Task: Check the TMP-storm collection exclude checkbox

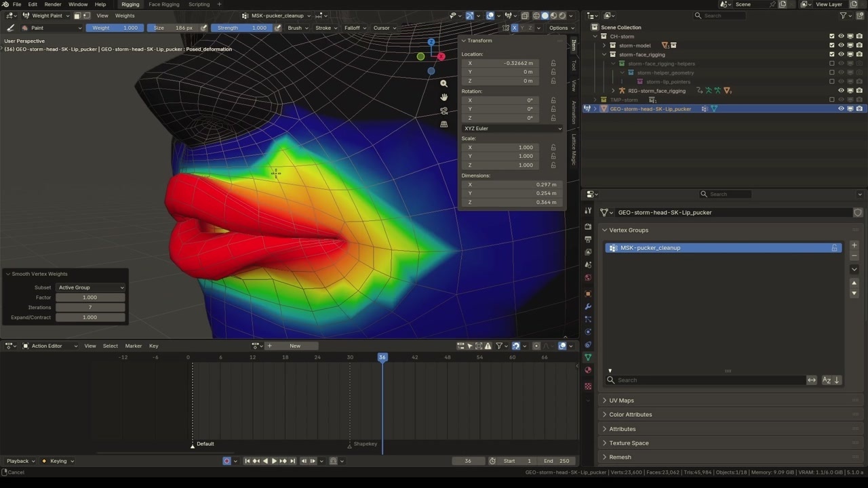Action: (x=832, y=100)
